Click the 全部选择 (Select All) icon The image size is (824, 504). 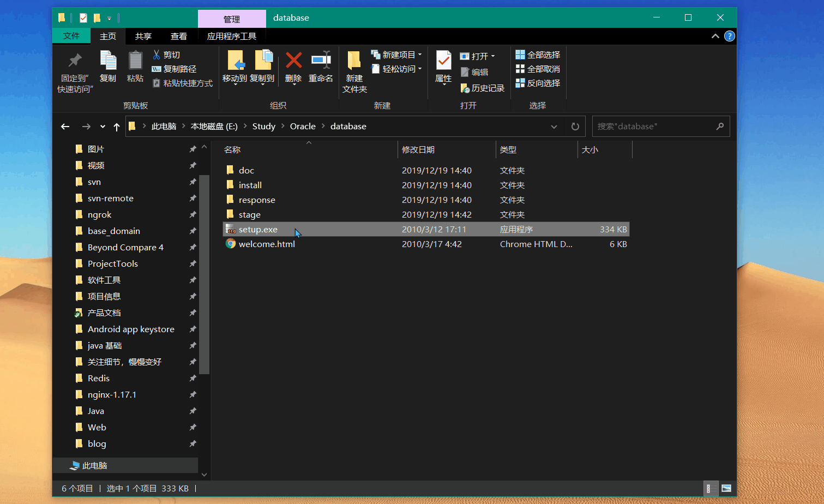(x=538, y=55)
